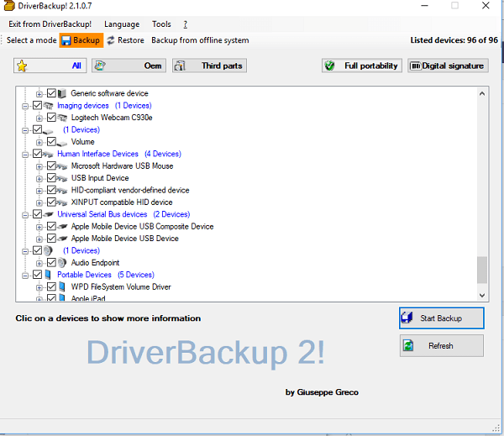Uncheck the Human Interface Devices checkbox
Viewport: 504px width, 436px height.
(x=37, y=154)
